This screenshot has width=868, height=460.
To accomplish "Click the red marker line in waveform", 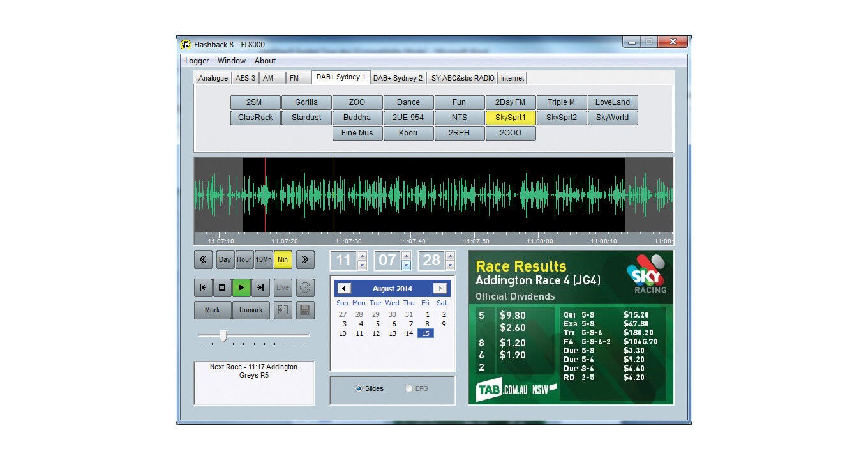I will [265, 195].
